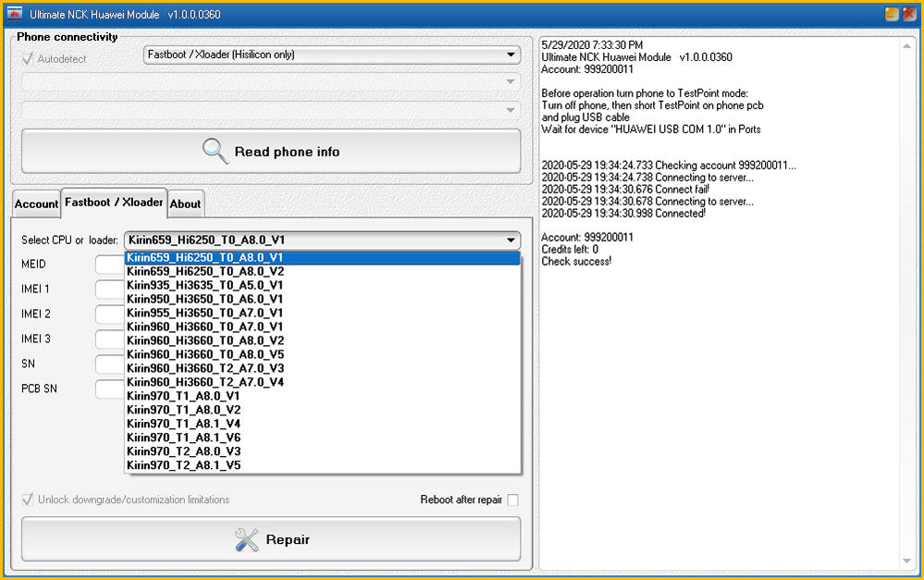Toggle Unlock downgrade/customization limitations
Image resolution: width=924 pixels, height=580 pixels.
[x=29, y=499]
